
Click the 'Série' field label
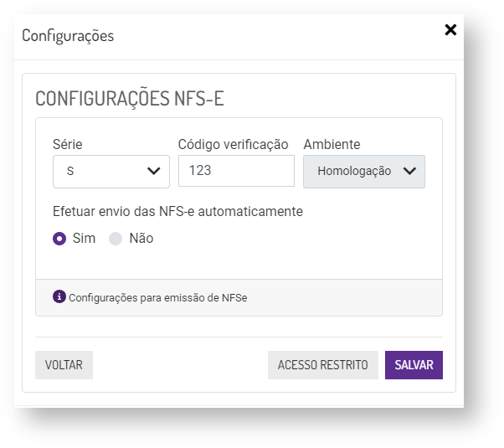tap(67, 145)
